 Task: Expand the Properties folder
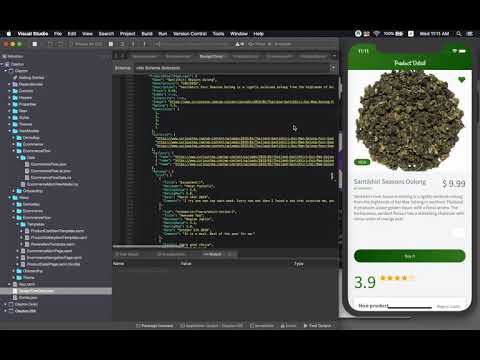click(x=10, y=104)
